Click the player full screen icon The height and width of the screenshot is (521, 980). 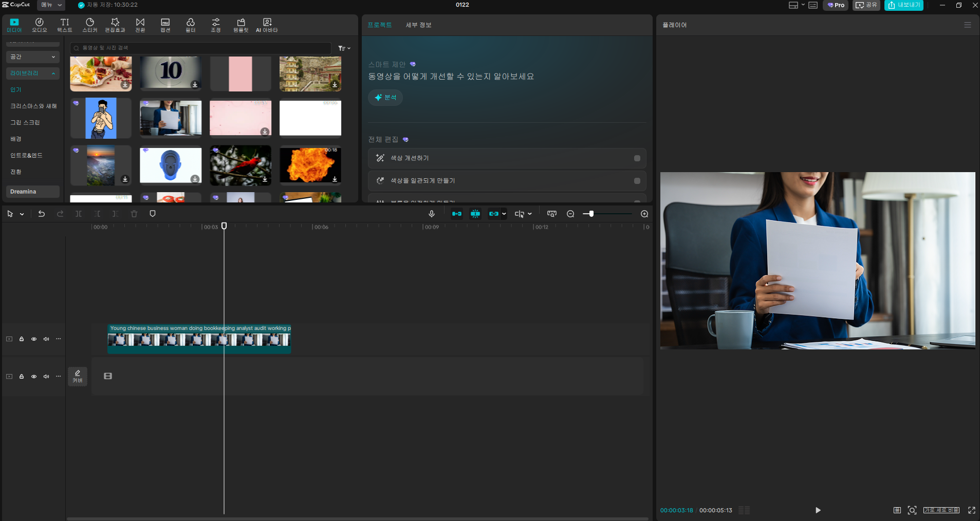pyautogui.click(x=972, y=510)
